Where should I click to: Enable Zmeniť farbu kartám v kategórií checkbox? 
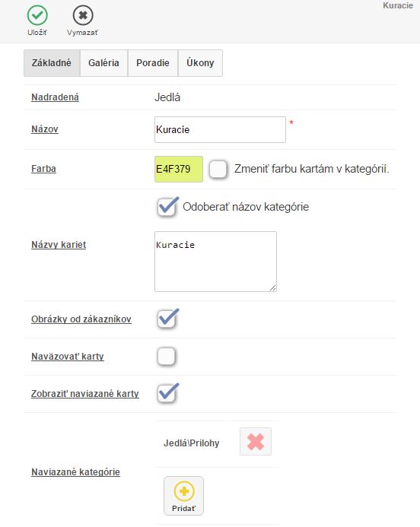point(218,169)
